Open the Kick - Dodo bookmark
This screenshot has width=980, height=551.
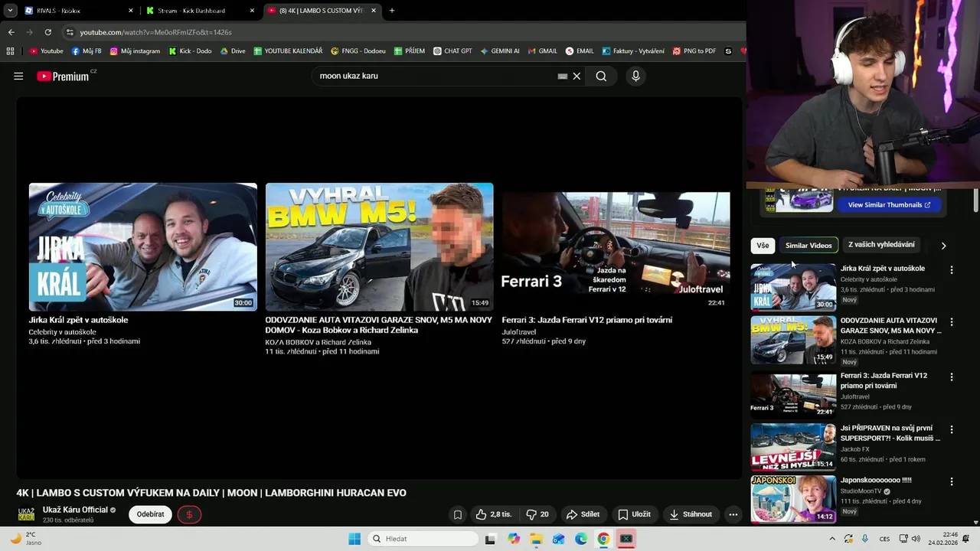tap(190, 51)
